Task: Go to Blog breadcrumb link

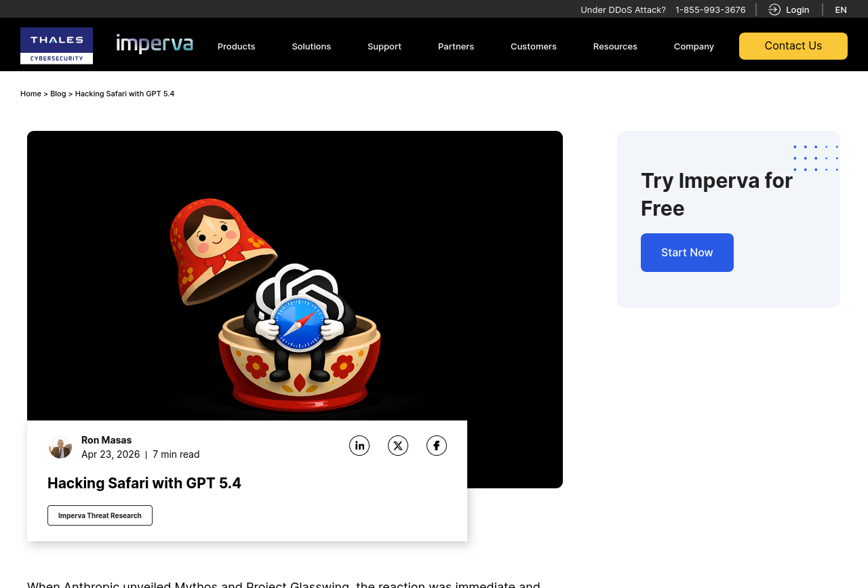Action: [58, 94]
